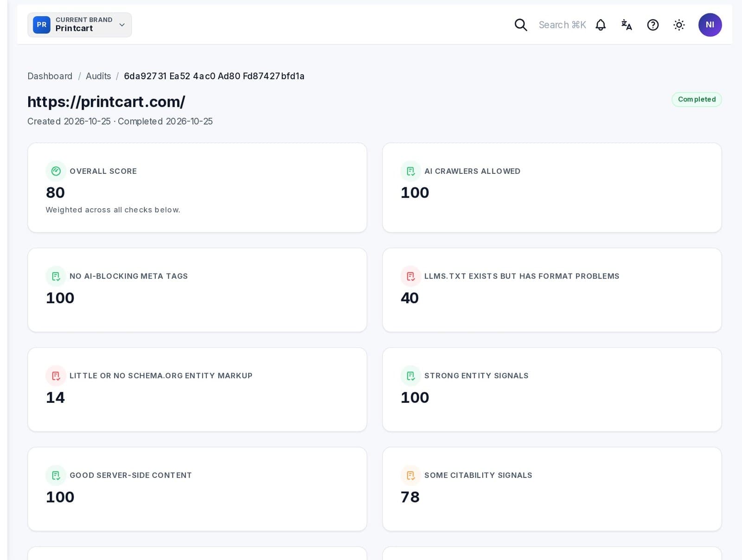The height and width of the screenshot is (560, 742).
Task: Click the No AI-Blocking Meta Tags label
Action: [128, 276]
